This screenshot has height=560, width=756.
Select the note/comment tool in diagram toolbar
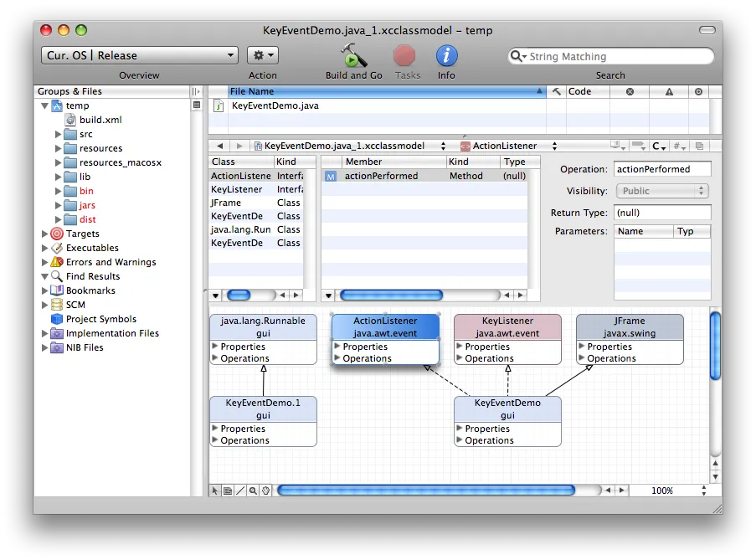click(228, 491)
